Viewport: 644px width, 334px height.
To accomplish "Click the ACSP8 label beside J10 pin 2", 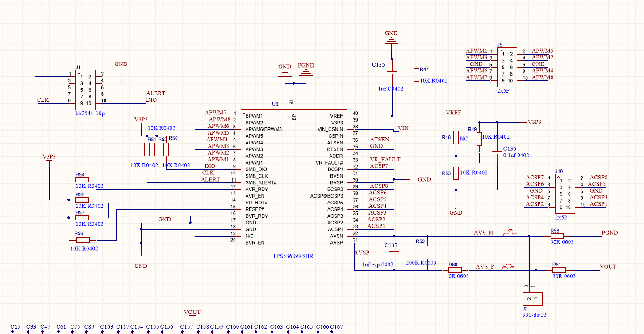I will [598, 178].
